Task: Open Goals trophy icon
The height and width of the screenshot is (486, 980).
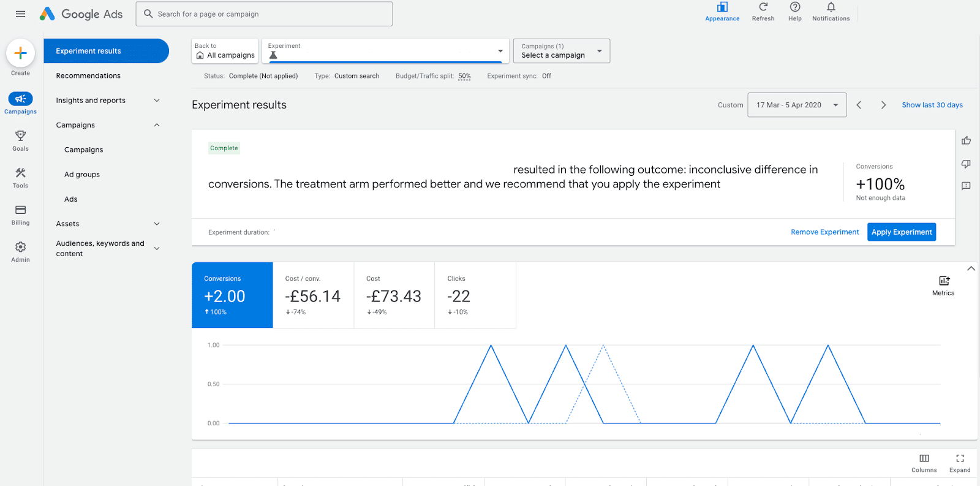Action: coord(20,135)
